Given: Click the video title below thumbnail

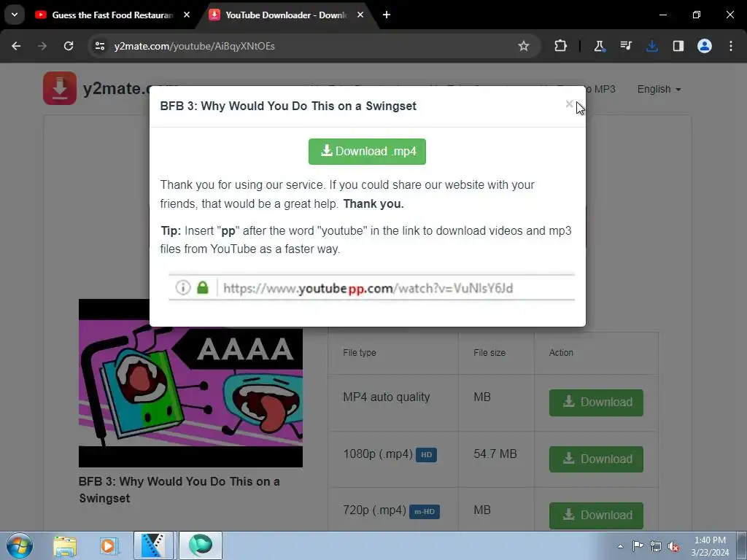Looking at the screenshot, I should (179, 490).
